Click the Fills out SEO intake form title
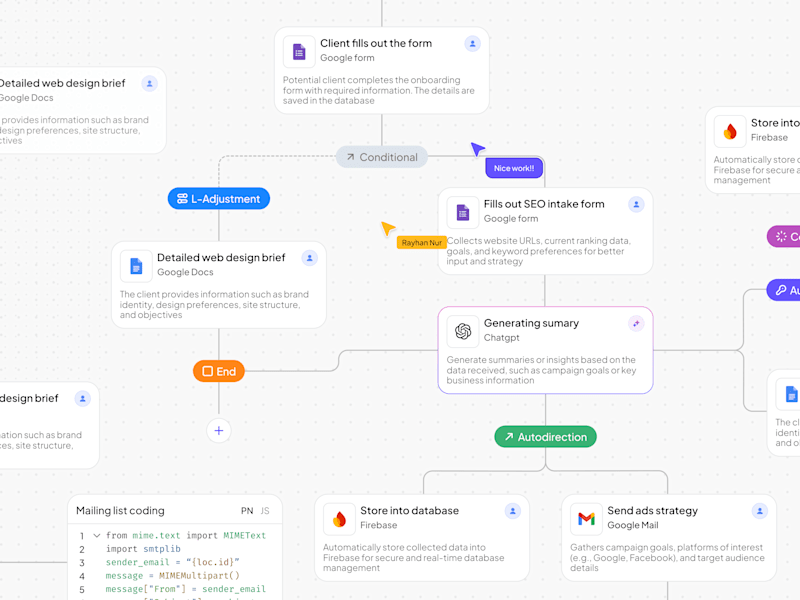The image size is (800, 600). point(544,204)
